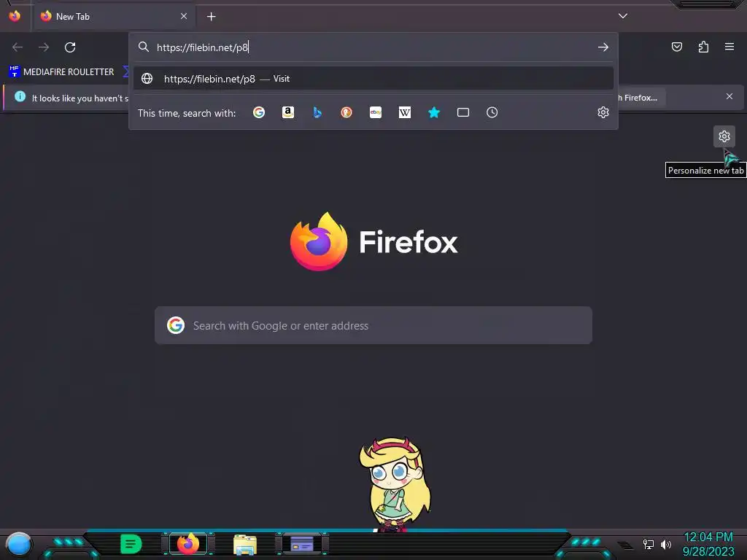The width and height of the screenshot is (747, 560).
Task: Expand the list all tabs chevron
Action: tap(623, 16)
